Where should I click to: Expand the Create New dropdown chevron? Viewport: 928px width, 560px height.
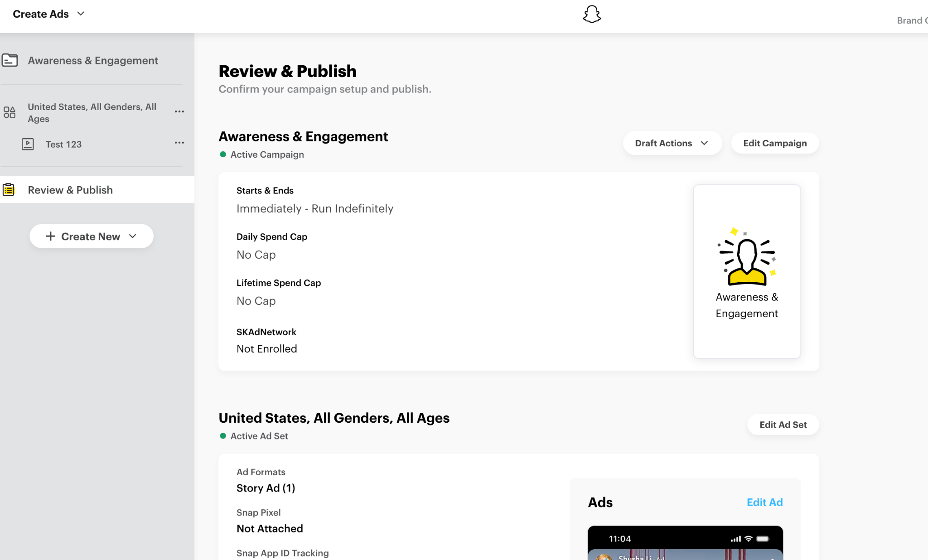(x=133, y=236)
